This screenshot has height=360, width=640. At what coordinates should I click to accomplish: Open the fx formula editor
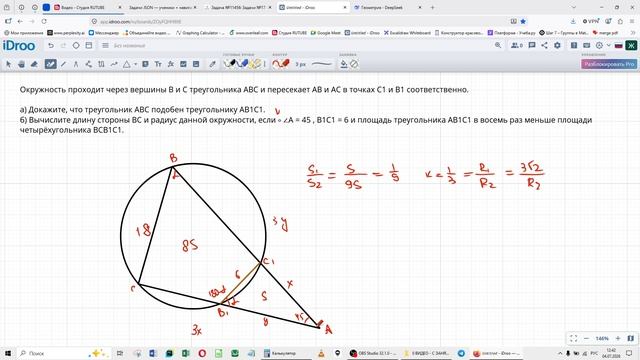click(x=171, y=64)
